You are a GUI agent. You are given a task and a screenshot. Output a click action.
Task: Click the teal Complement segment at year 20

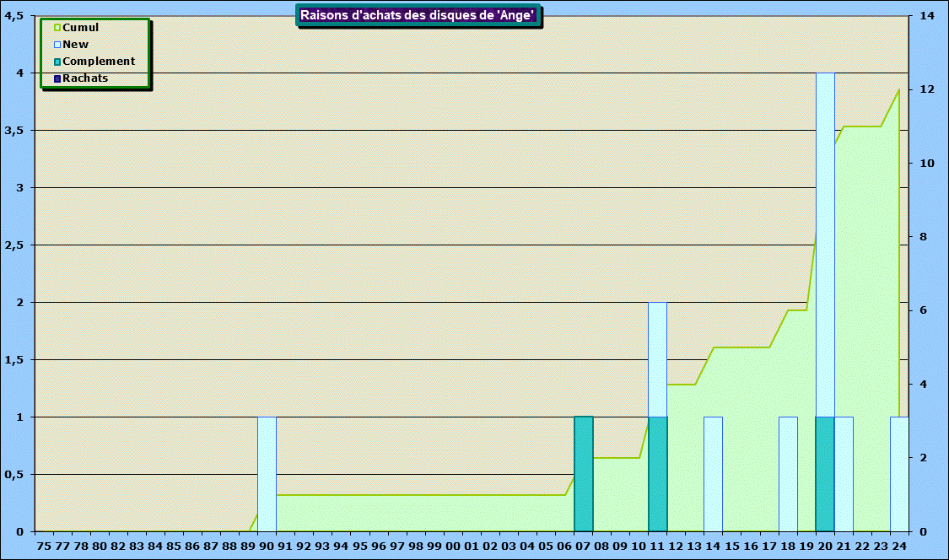pyautogui.click(x=825, y=474)
